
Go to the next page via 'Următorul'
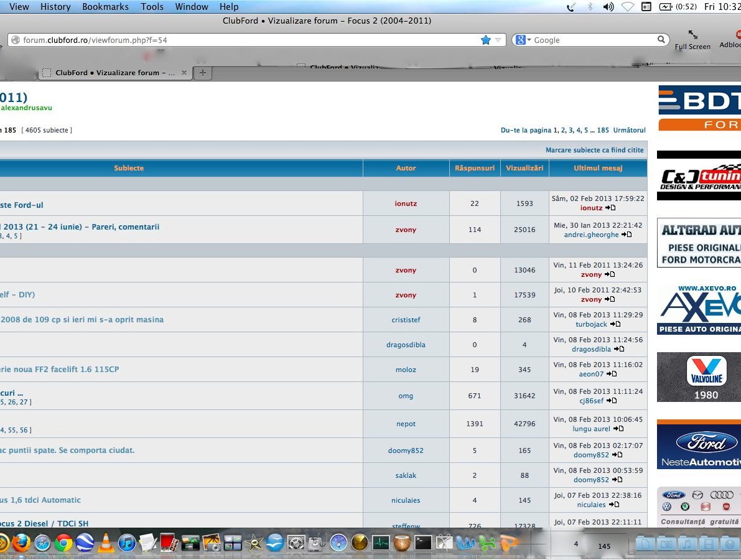tap(629, 130)
